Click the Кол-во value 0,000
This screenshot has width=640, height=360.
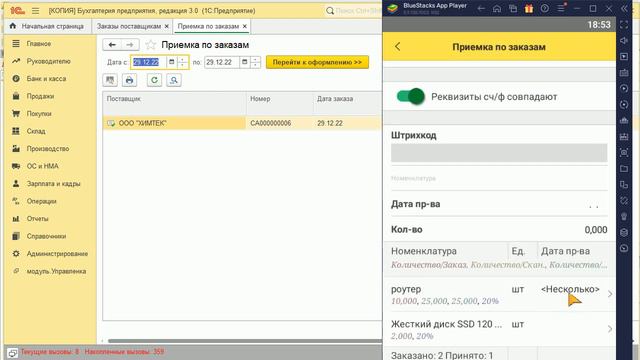point(596,229)
